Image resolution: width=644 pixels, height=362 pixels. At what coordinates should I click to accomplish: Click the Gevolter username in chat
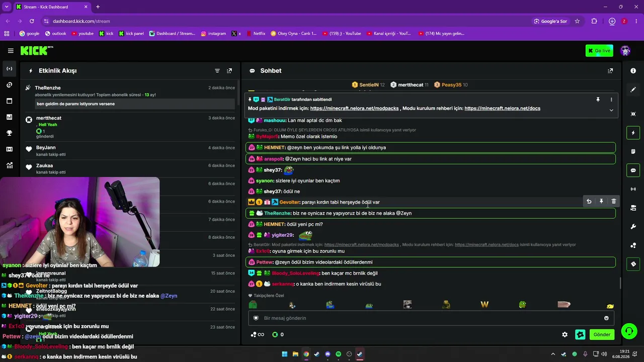pos(289,202)
